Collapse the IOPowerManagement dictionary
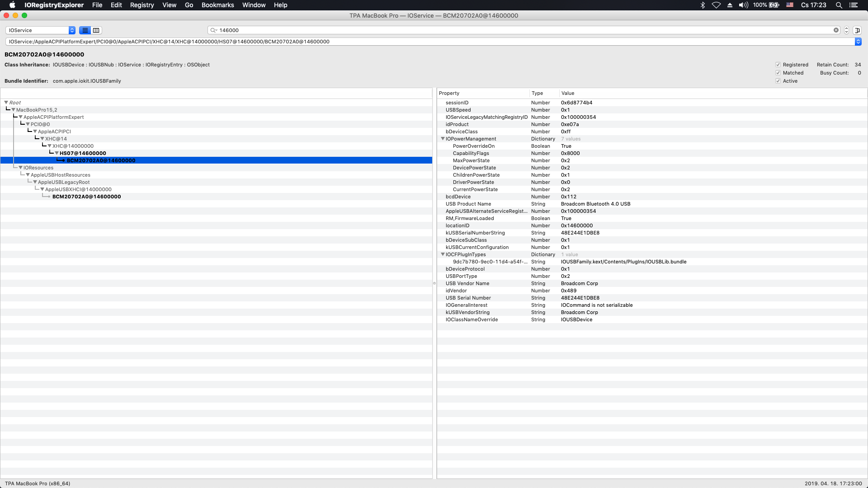Image resolution: width=868 pixels, height=488 pixels. pos(443,139)
